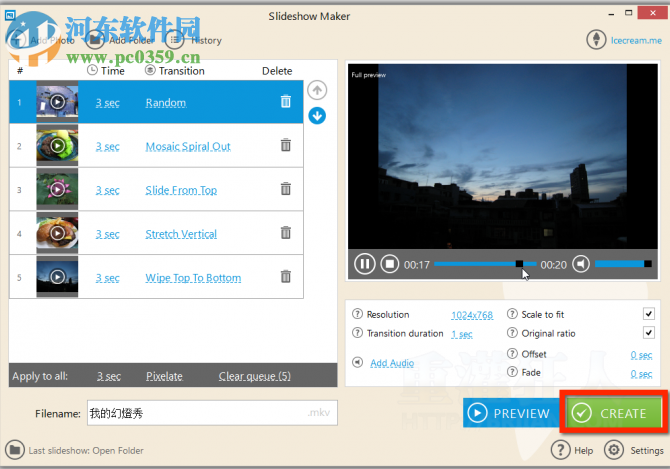Open last slideshow folder
The width and height of the screenshot is (670, 469).
point(118,451)
